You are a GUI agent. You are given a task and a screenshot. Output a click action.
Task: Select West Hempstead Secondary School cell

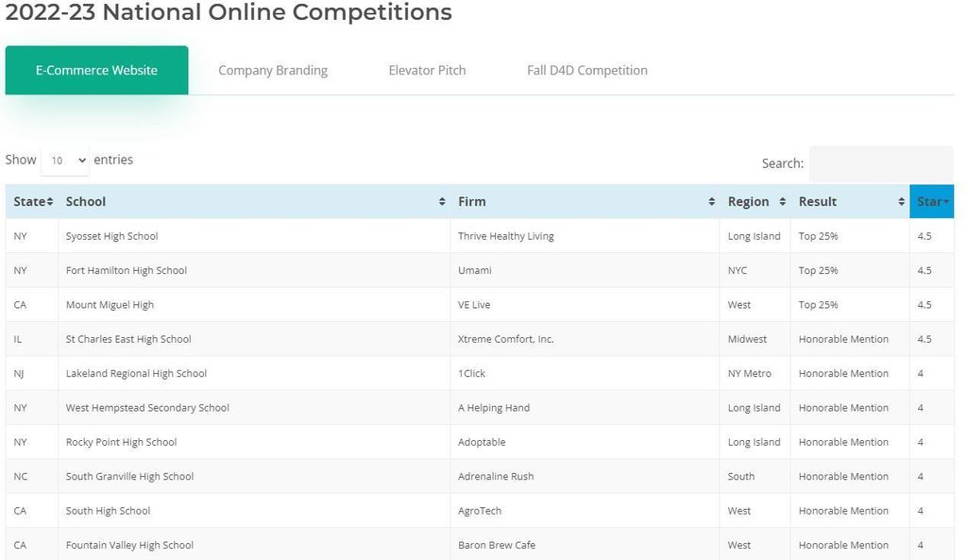click(x=254, y=408)
